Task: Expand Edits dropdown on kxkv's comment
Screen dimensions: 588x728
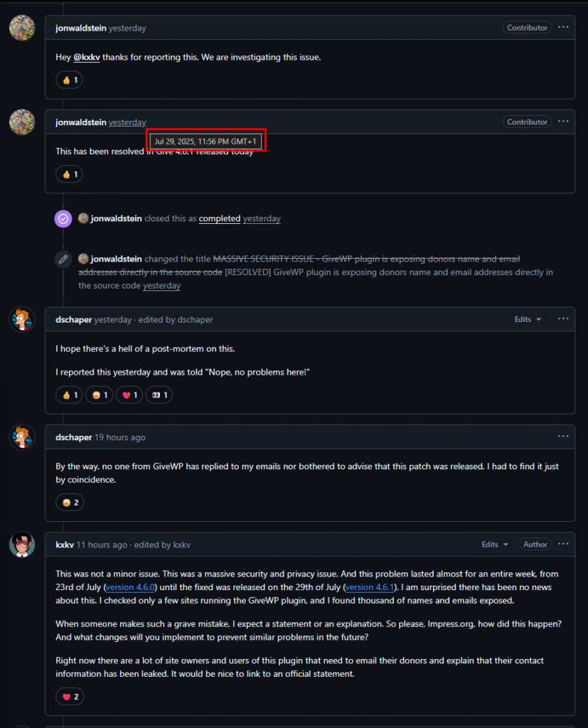Action: click(495, 545)
